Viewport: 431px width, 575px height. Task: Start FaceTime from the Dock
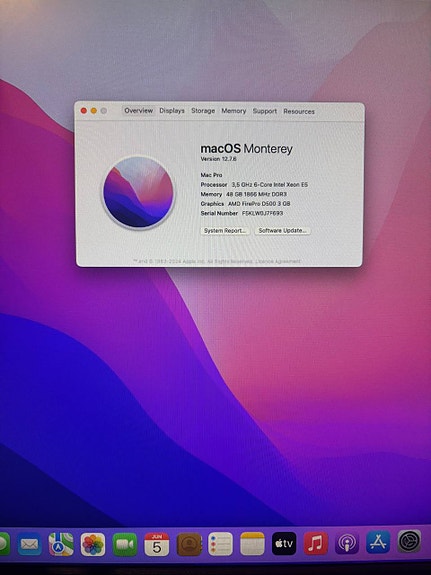point(125,544)
